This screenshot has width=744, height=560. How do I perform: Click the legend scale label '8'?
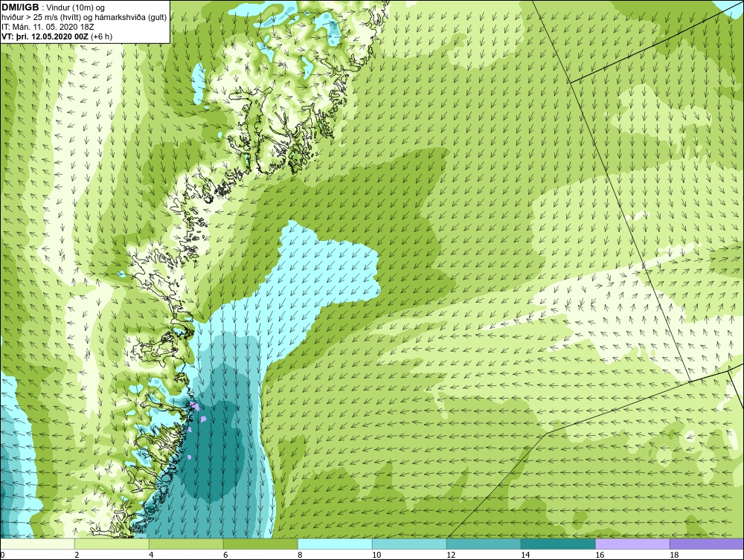click(x=300, y=555)
